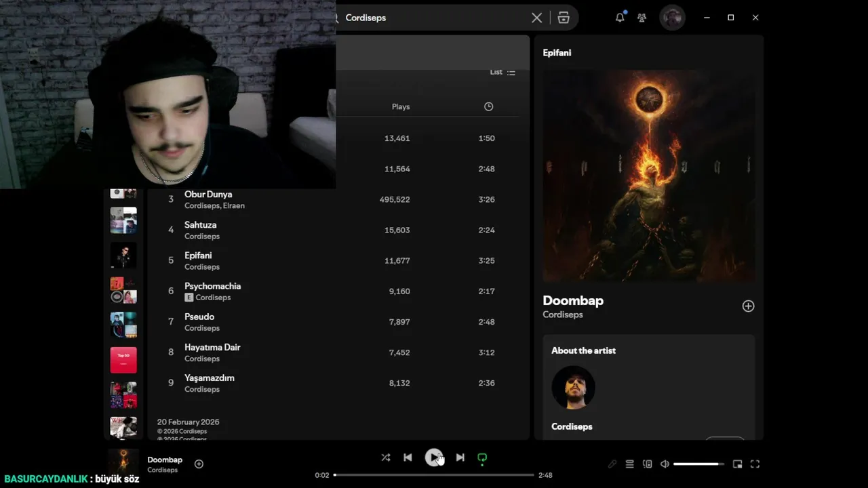868x488 pixels.
Task: Select the Yaşamazdım track title
Action: [210, 378]
